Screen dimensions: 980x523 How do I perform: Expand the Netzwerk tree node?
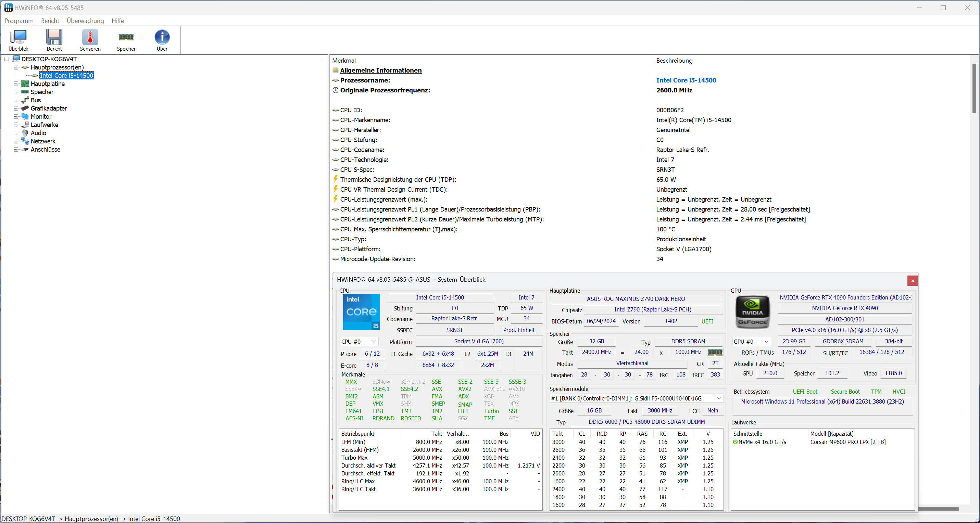[16, 141]
